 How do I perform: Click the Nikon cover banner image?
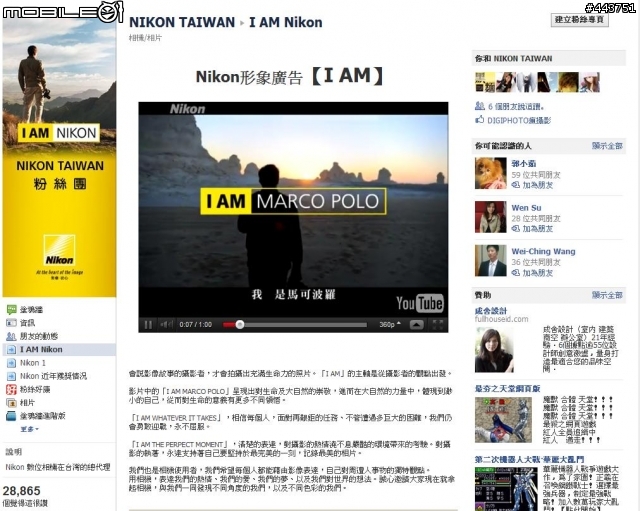pos(59,157)
